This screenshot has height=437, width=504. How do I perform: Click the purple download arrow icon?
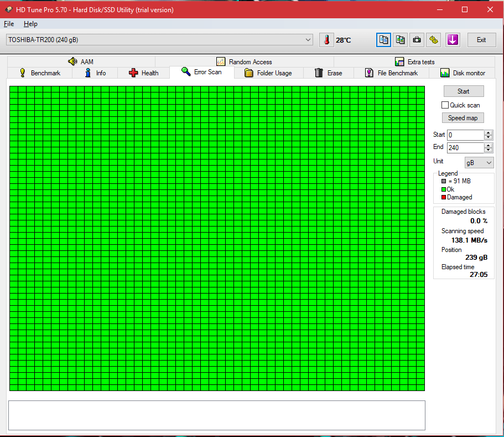(453, 40)
